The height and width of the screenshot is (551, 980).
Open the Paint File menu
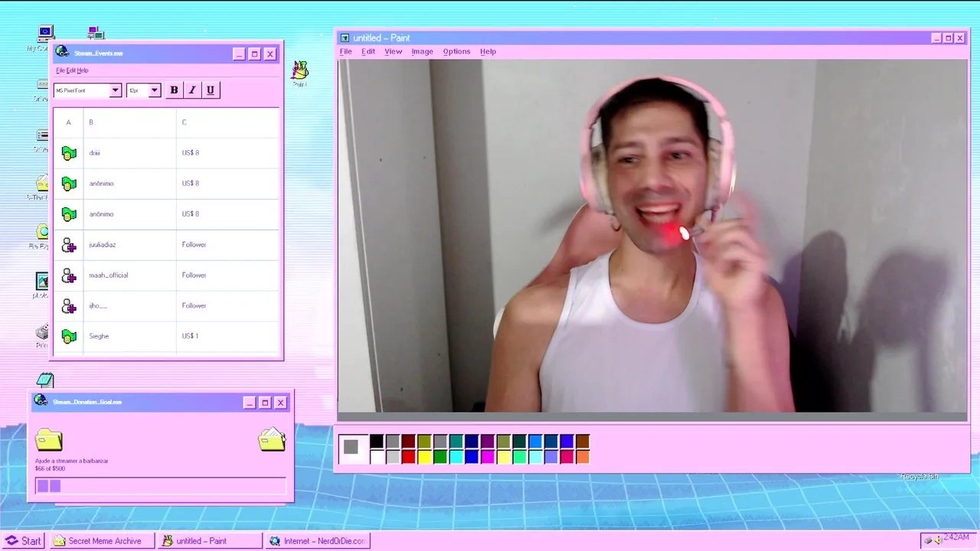[346, 51]
